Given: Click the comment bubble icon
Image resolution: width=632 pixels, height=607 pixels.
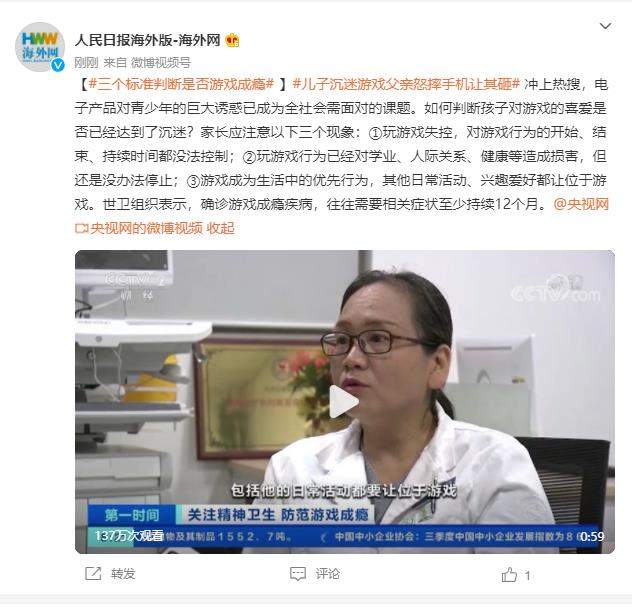Looking at the screenshot, I should (x=298, y=574).
